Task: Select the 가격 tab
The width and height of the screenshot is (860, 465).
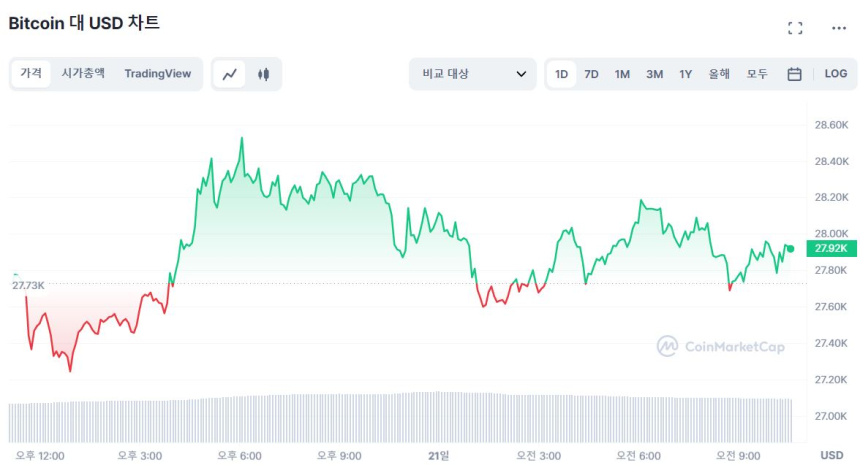Action: pos(32,73)
